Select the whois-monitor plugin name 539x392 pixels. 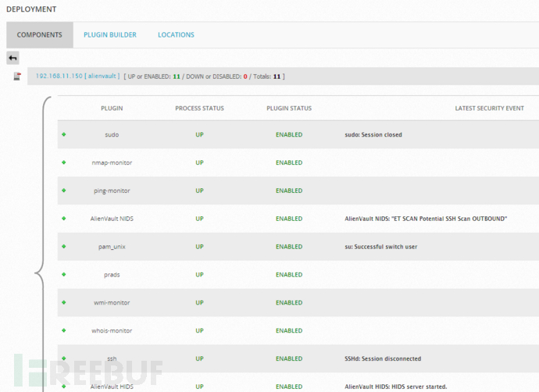tap(112, 330)
